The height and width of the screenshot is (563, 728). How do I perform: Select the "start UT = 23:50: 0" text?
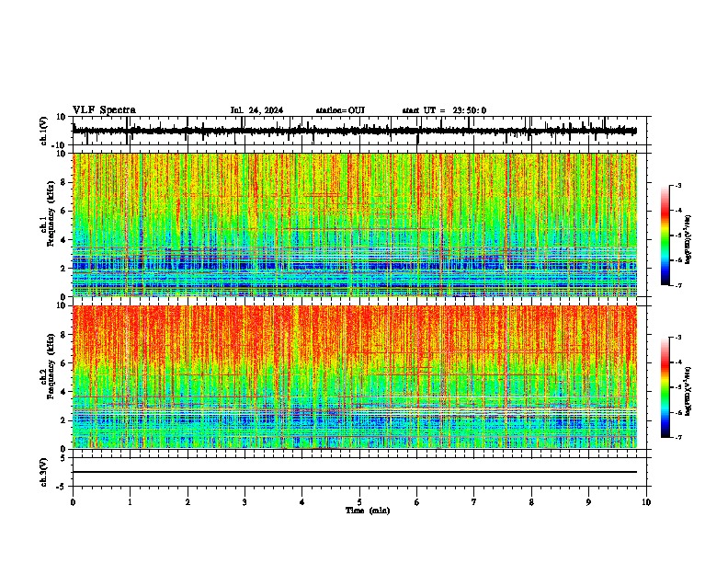tap(444, 110)
